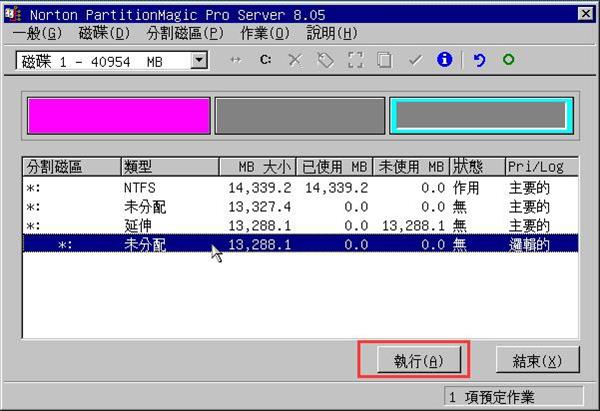Image resolution: width=600 pixels, height=411 pixels.
Task: Open the 說明(H) menu
Action: 332,33
